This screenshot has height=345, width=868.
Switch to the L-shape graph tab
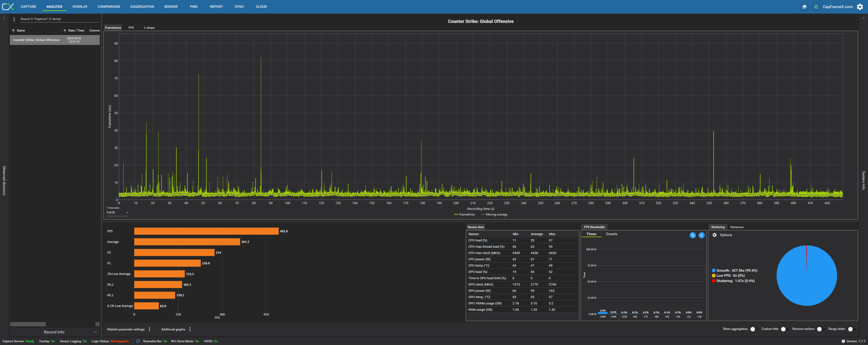click(149, 28)
